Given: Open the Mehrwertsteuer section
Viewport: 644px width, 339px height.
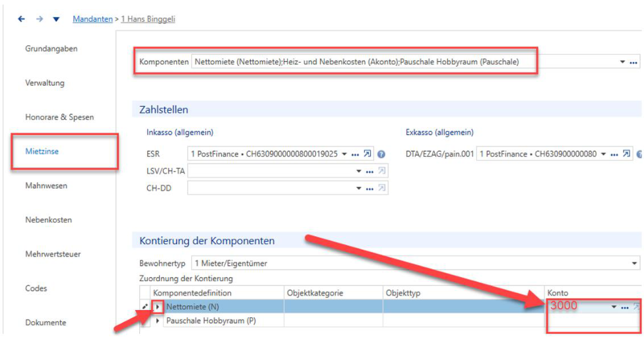Looking at the screenshot, I should pyautogui.click(x=53, y=254).
